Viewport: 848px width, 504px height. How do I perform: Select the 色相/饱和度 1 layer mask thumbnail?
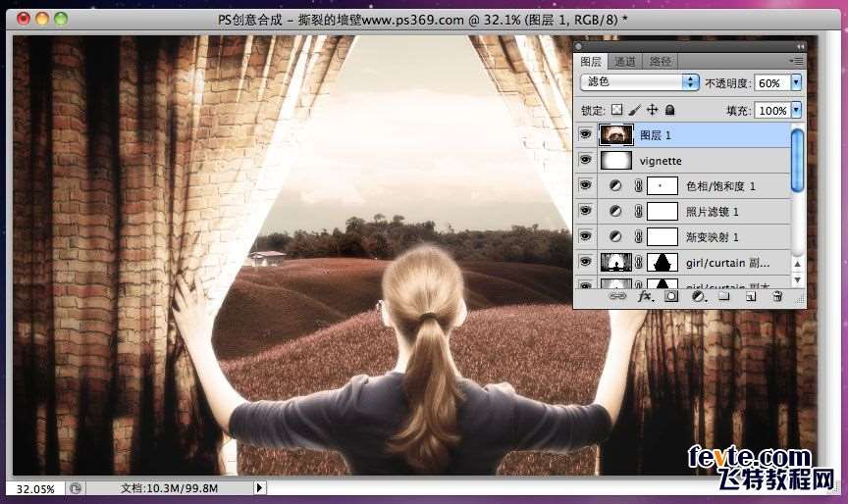pyautogui.click(x=662, y=186)
